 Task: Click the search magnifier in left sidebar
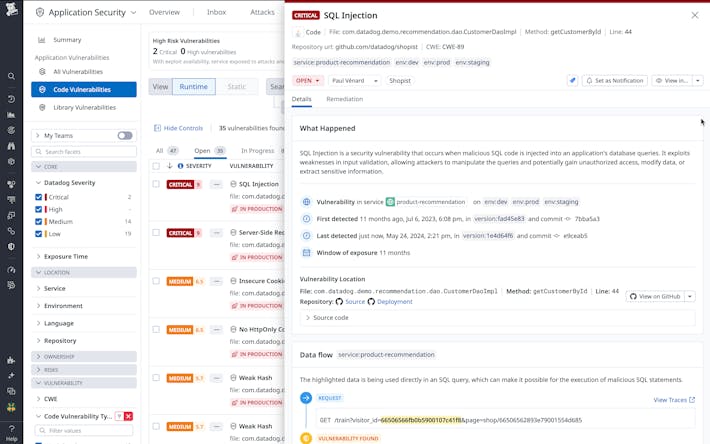tap(11, 76)
